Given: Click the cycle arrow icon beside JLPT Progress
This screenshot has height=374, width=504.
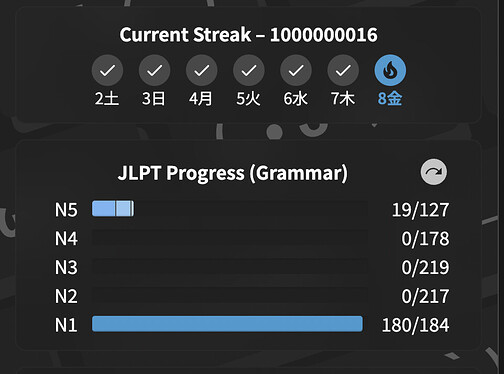Looking at the screenshot, I should [x=433, y=172].
